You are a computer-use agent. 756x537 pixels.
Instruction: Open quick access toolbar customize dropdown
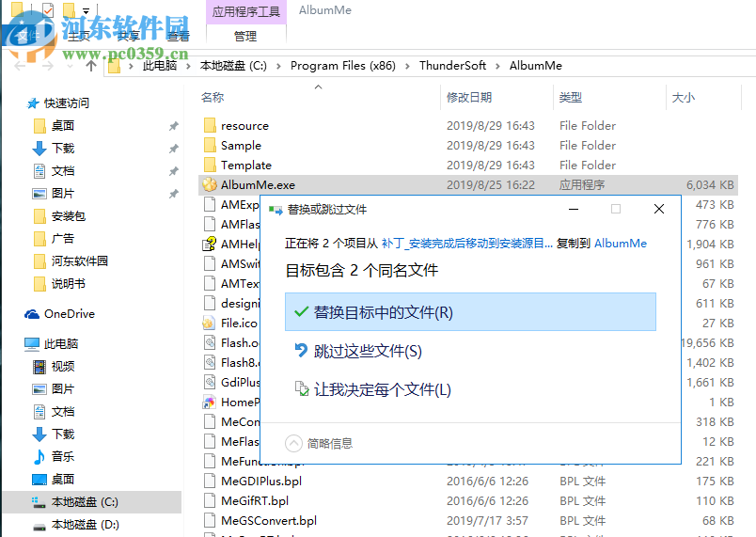(x=86, y=10)
